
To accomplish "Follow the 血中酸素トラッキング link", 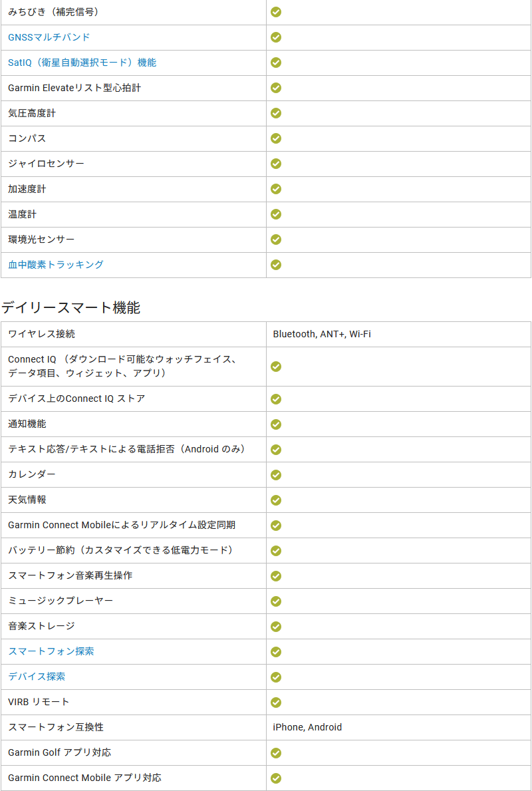I will (x=56, y=264).
